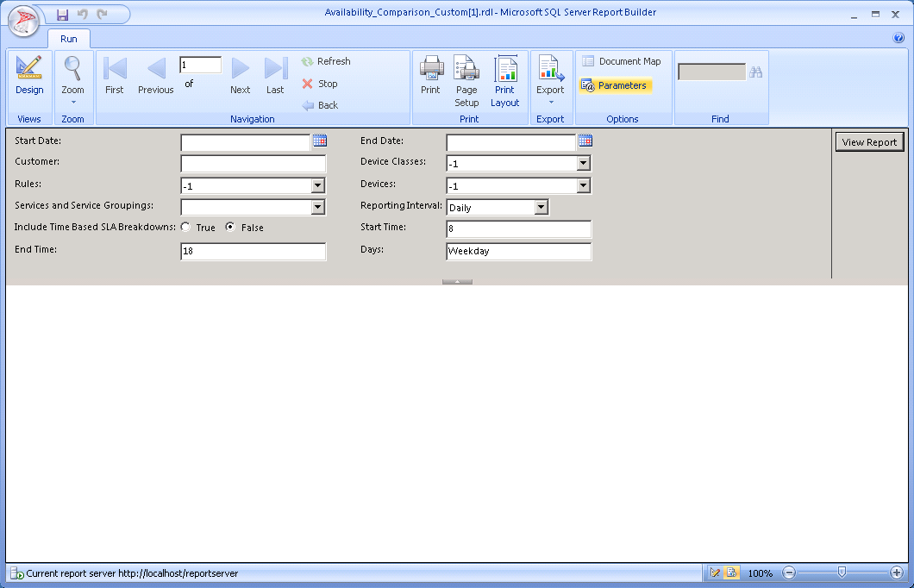914x588 pixels.
Task: Click the page number box
Action: pos(201,66)
